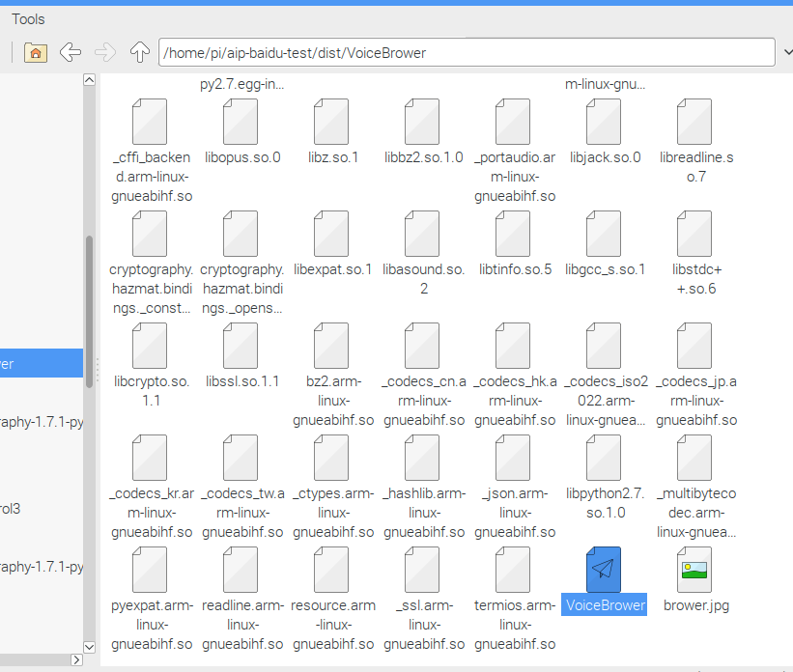Select _ctypes.arm-linux-gnueabihf.so file
The height and width of the screenshot is (672, 793).
click(x=332, y=487)
